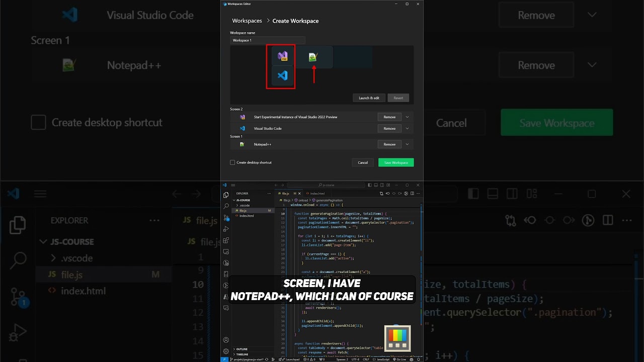Click CRLF line ending in status bar
The height and width of the screenshot is (362, 644).
click(x=366, y=359)
